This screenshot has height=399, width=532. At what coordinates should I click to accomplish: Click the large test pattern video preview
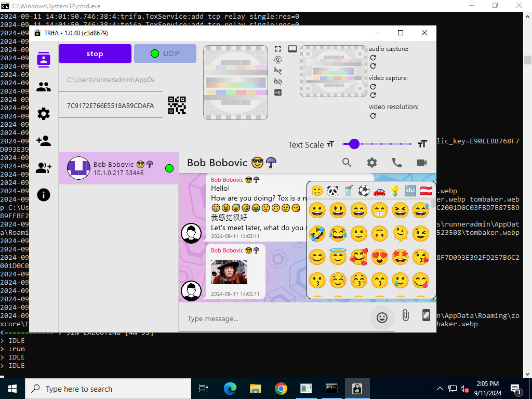tap(235, 83)
